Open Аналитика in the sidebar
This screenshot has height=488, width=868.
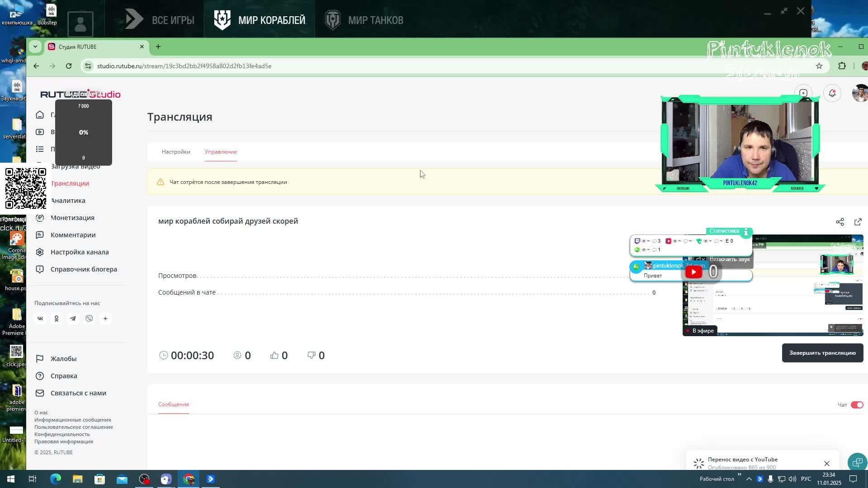click(68, 201)
